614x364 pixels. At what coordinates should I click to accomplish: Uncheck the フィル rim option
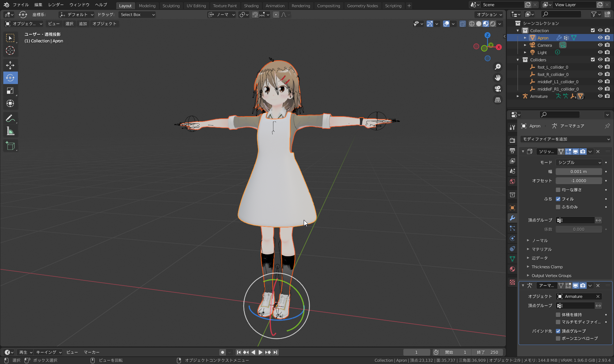tap(558, 199)
